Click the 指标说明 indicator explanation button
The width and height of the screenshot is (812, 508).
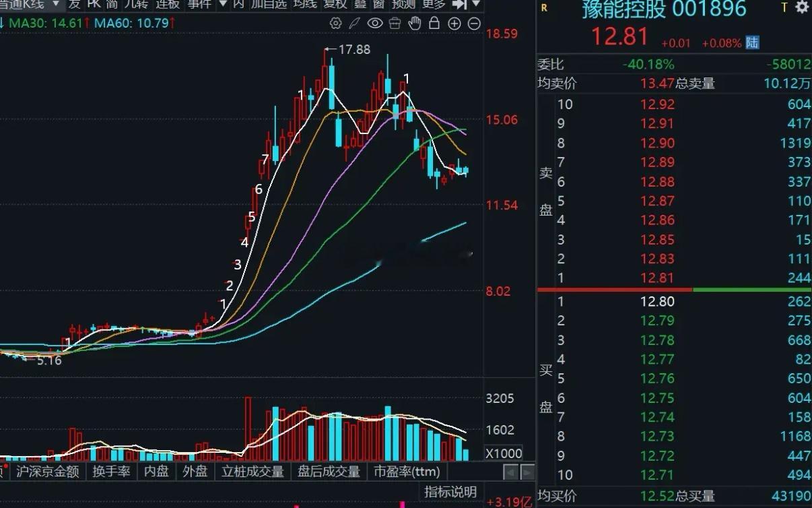point(450,492)
